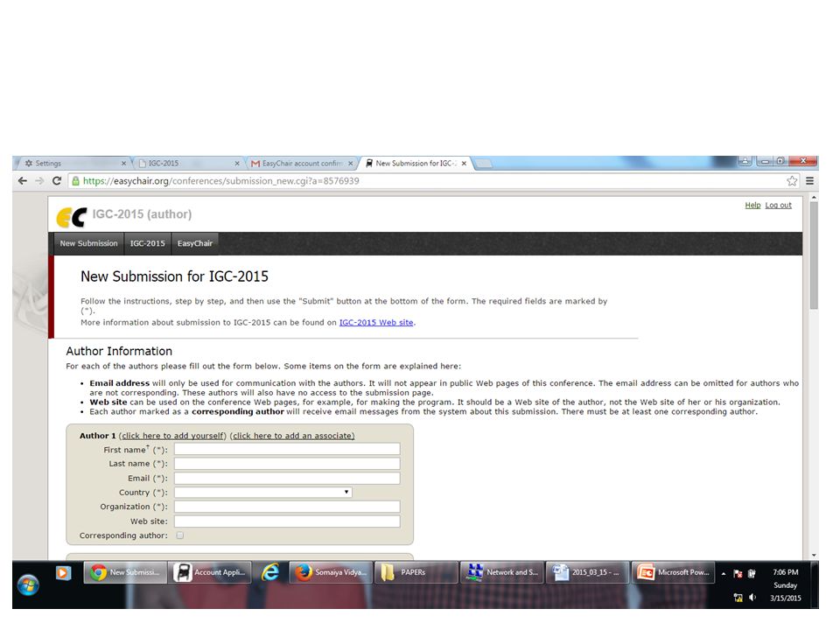Click the Author Information heading
840x630 pixels.
click(119, 352)
